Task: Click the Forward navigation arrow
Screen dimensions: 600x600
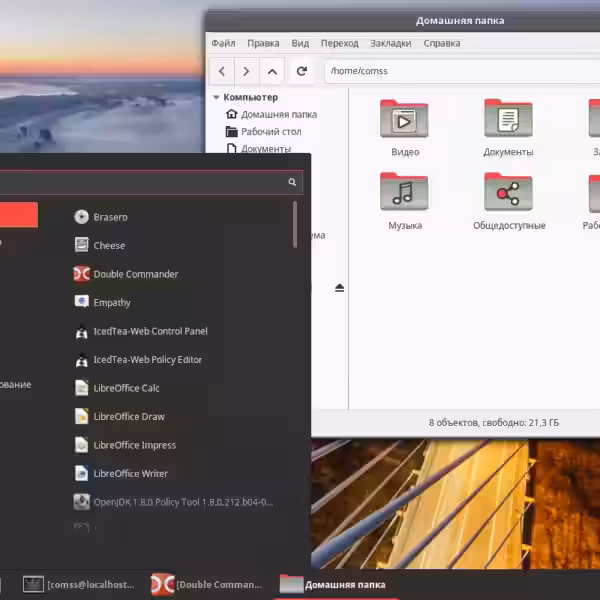Action: (x=247, y=71)
